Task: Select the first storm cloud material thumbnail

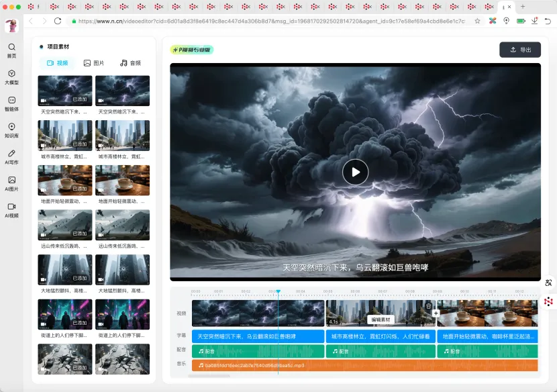Action: pyautogui.click(x=65, y=90)
